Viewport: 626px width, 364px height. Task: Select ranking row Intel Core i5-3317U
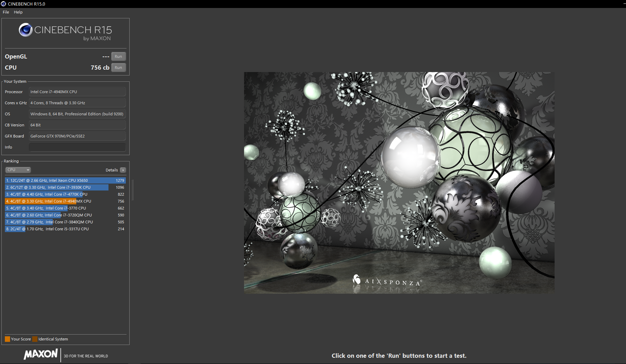tap(65, 229)
